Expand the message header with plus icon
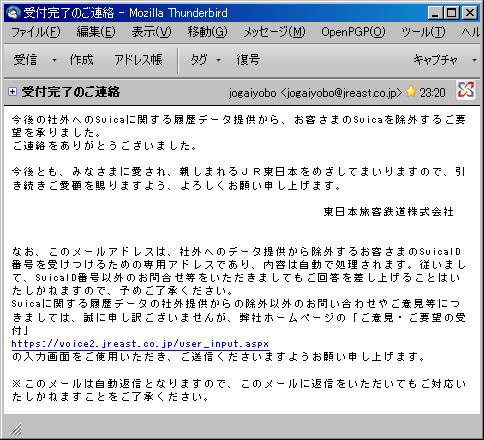484x440 pixels. 12,92
